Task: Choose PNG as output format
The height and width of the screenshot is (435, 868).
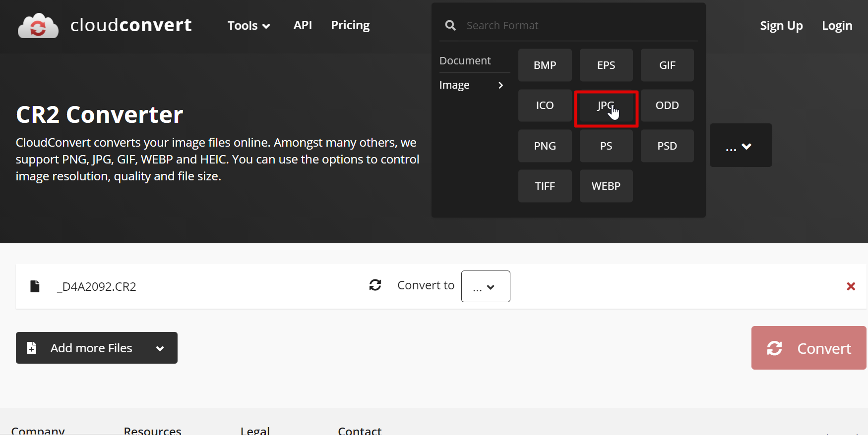Action: (x=545, y=146)
